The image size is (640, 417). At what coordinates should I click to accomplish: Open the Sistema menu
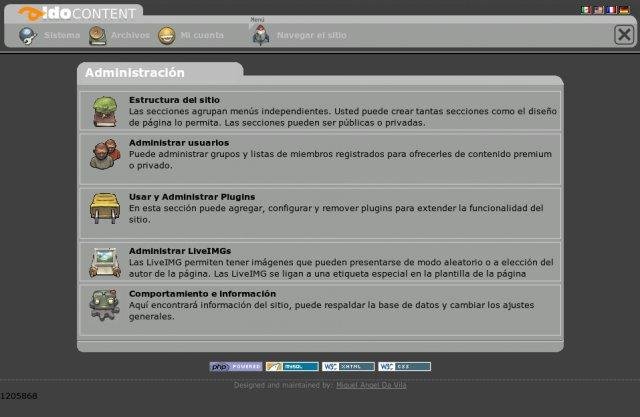(x=62, y=35)
